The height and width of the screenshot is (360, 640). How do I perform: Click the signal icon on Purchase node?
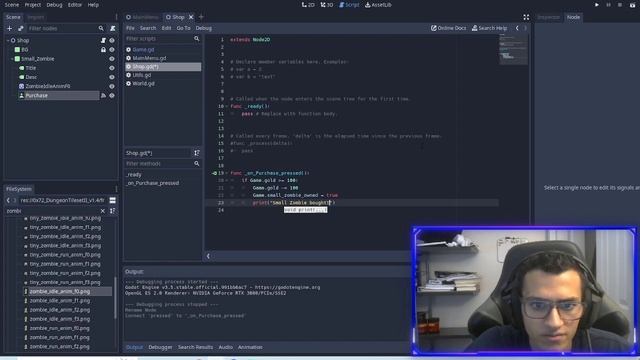pos(103,96)
